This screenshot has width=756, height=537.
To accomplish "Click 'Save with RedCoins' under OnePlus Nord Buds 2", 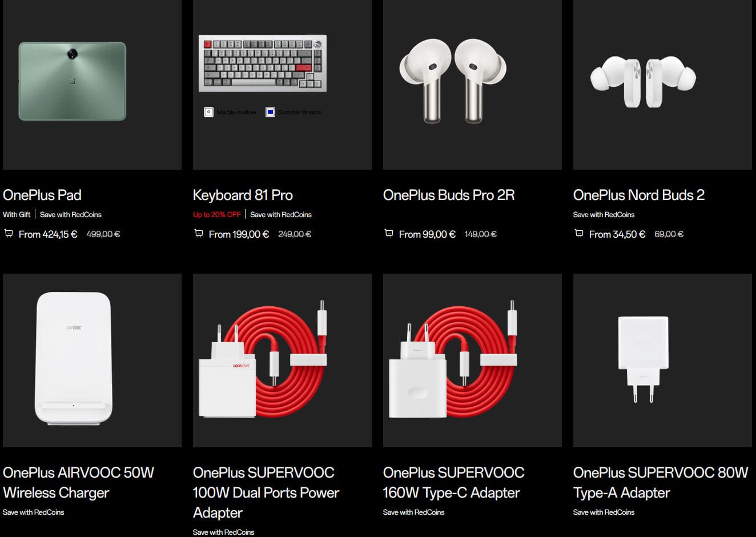I will [x=604, y=215].
